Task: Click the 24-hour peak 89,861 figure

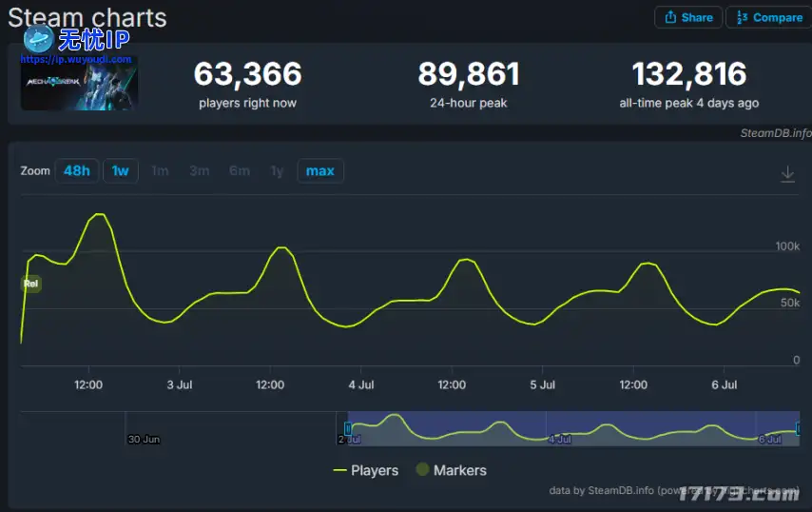Action: (x=468, y=73)
